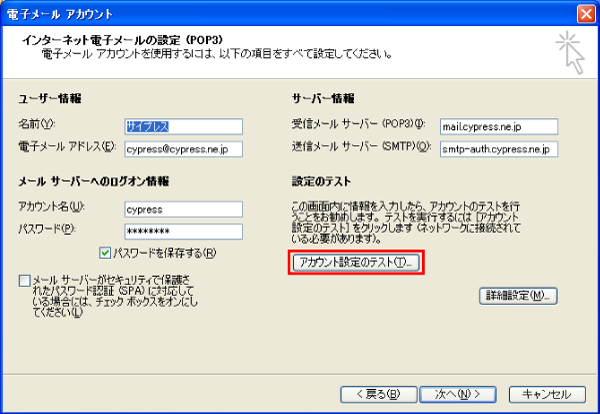
Task: Click the 名前 input field
Action: point(184,126)
